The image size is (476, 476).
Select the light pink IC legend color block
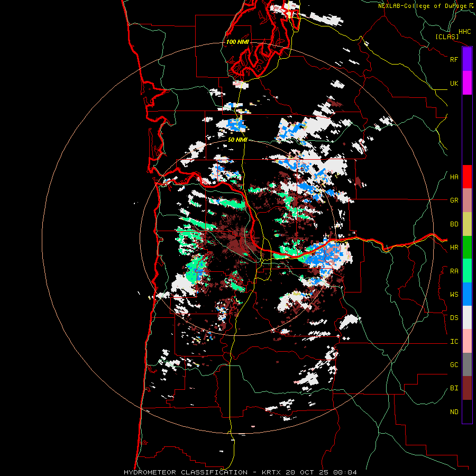[467, 341]
